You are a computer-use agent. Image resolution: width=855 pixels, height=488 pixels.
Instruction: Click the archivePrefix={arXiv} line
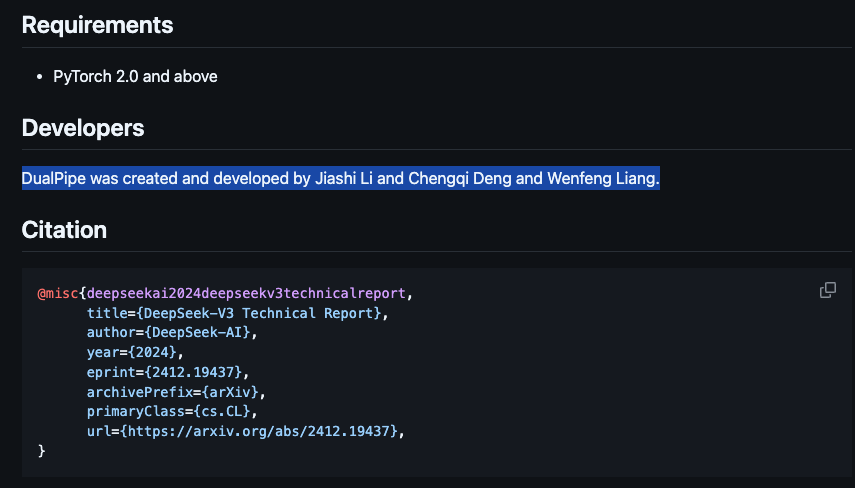click(176, 391)
